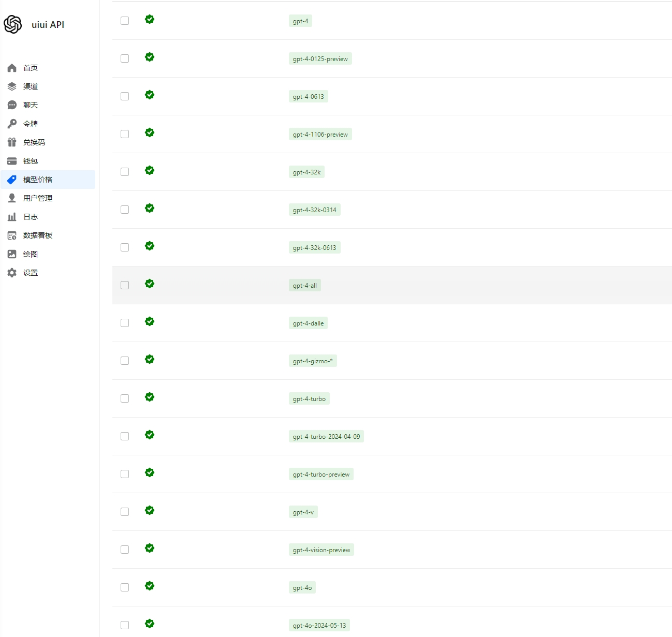Screen dimensions: 672x637
Task: Click green check badge in gpt-4-32k-0613 row
Action: pyautogui.click(x=150, y=246)
